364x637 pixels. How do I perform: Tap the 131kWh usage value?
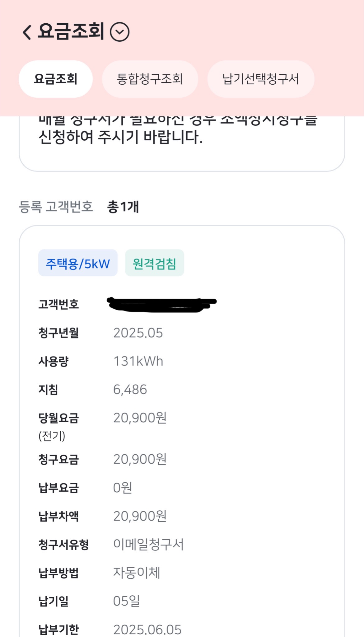[x=138, y=361]
